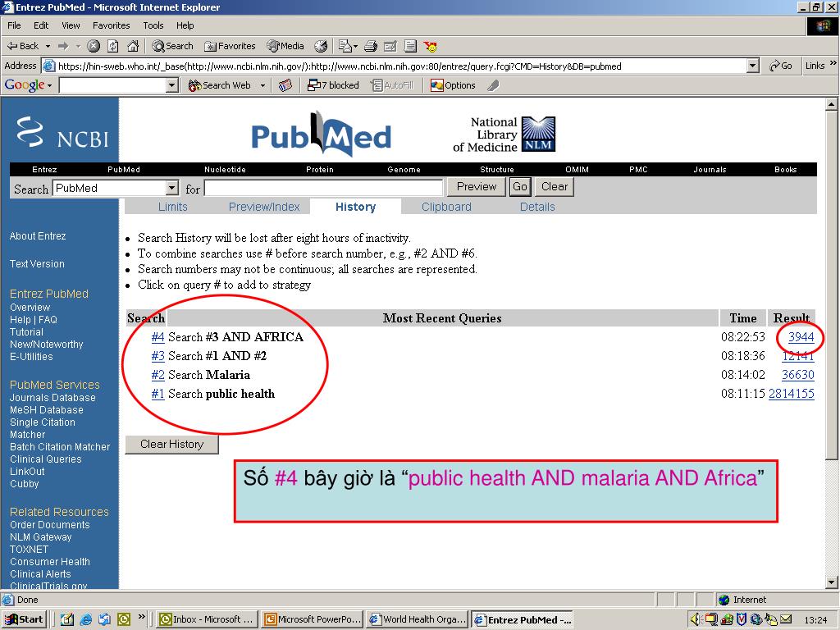Go to Home page icon

click(x=133, y=46)
